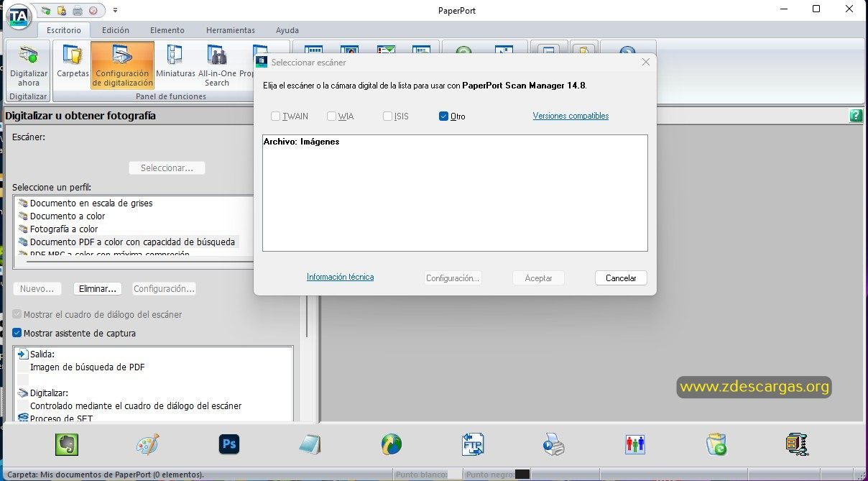This screenshot has height=481, width=868.
Task: Switch to the Escritorio tab
Action: [x=64, y=30]
